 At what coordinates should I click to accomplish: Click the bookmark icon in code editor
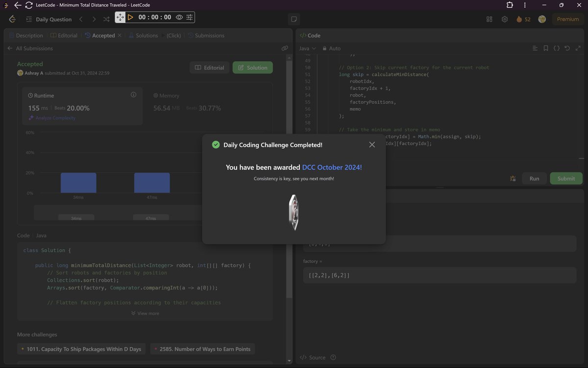pos(546,49)
